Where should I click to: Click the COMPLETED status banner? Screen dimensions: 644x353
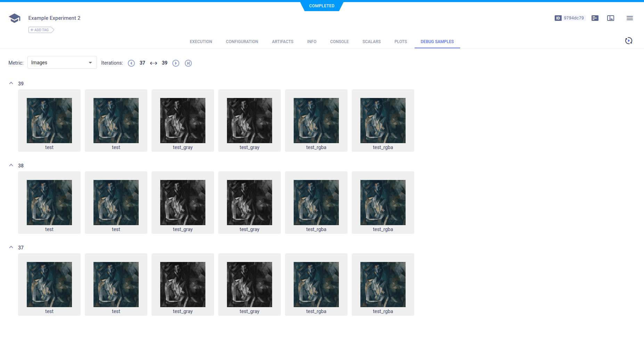click(x=321, y=6)
